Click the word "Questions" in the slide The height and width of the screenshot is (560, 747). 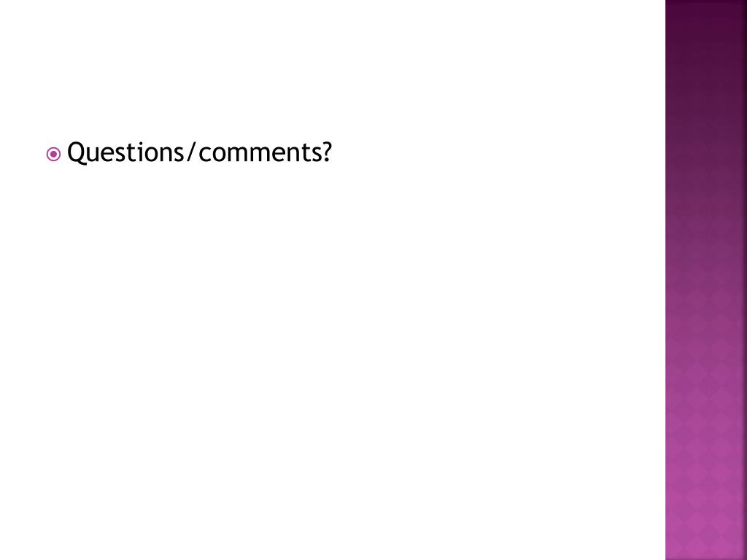(x=128, y=152)
